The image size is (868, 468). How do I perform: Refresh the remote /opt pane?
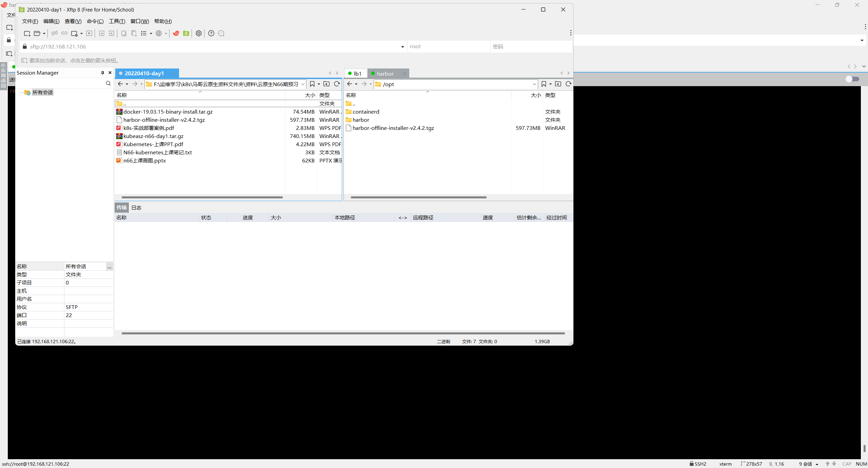pos(569,84)
